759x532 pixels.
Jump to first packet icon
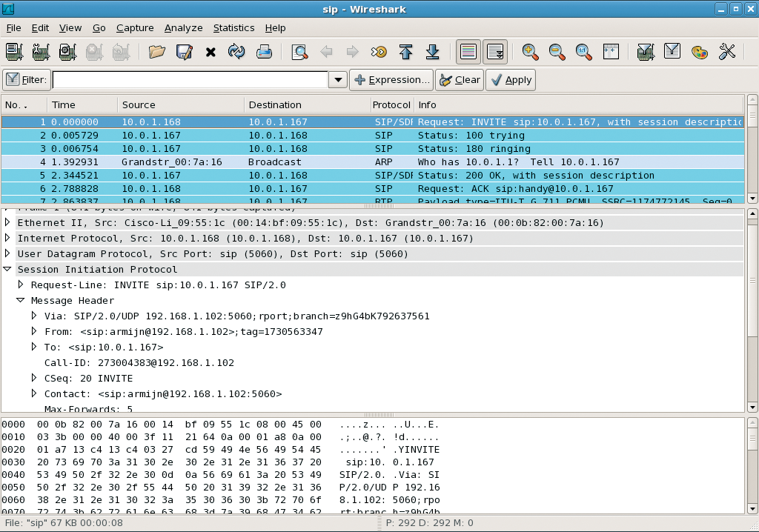click(405, 51)
